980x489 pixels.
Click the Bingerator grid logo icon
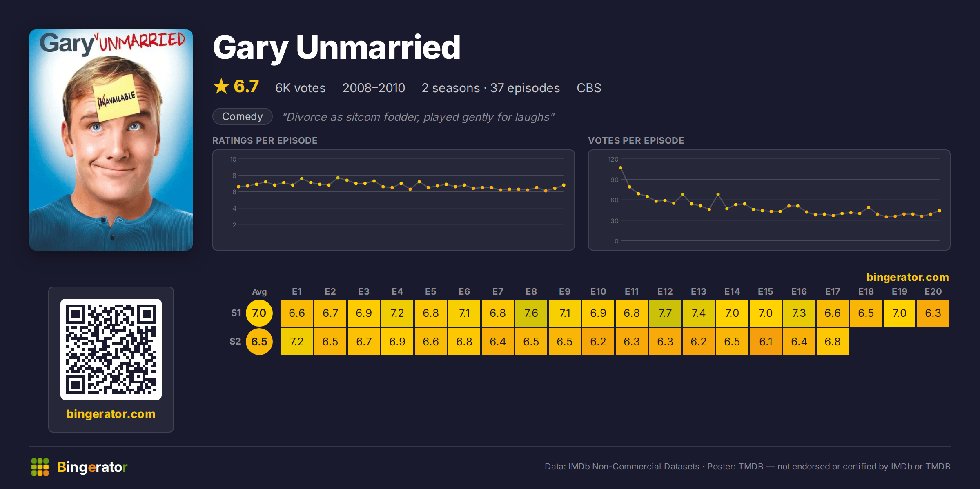coord(40,467)
